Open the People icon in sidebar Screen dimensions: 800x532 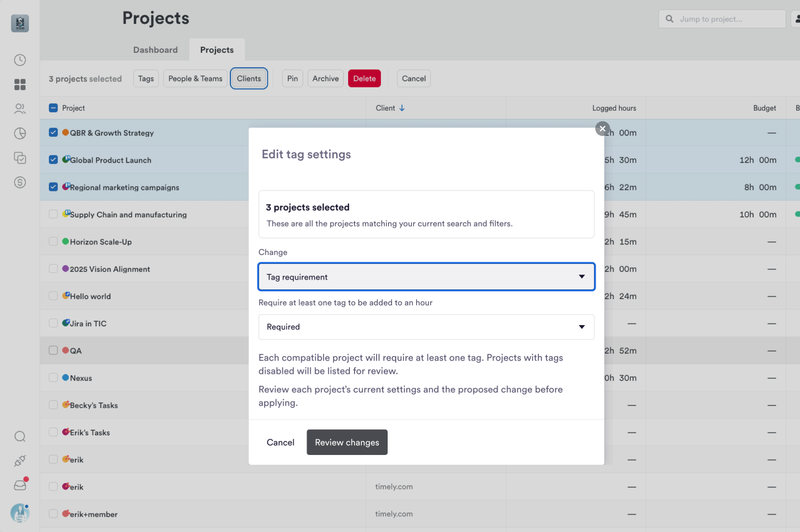20,109
